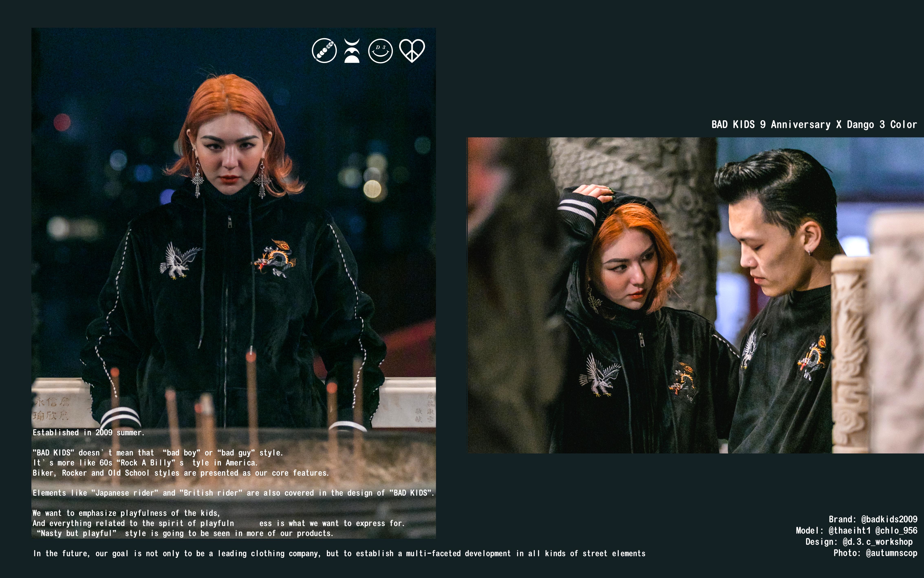Open the @chlo_956 model handle
The width and height of the screenshot is (924, 578).
tap(896, 530)
